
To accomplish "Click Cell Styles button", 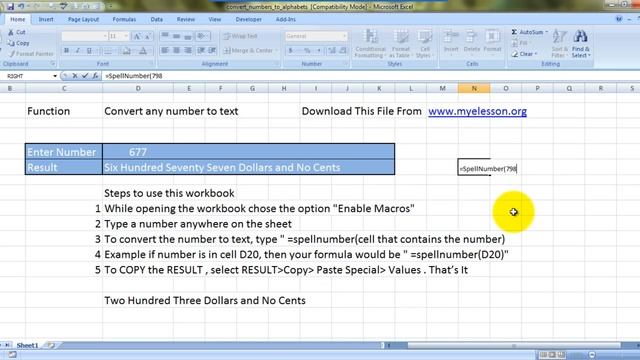I will 424,44.
